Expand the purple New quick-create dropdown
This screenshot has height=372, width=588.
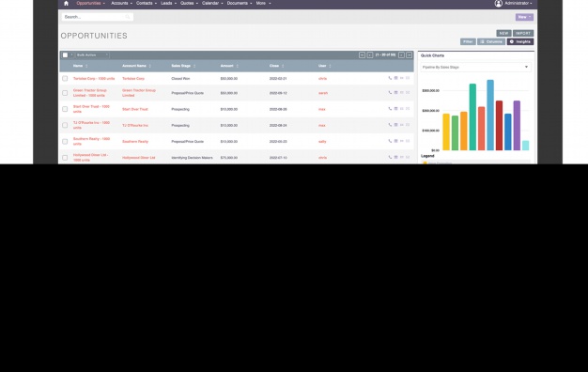[x=524, y=17]
